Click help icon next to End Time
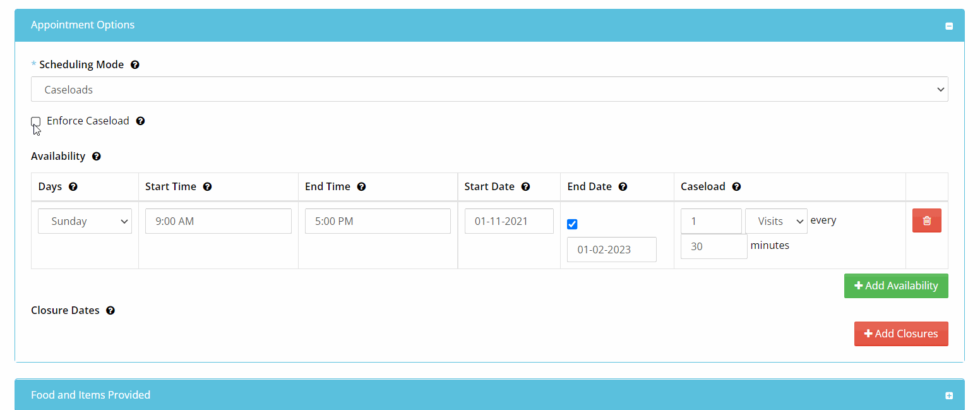Viewport: 980px width, 410px height. pyautogui.click(x=361, y=187)
